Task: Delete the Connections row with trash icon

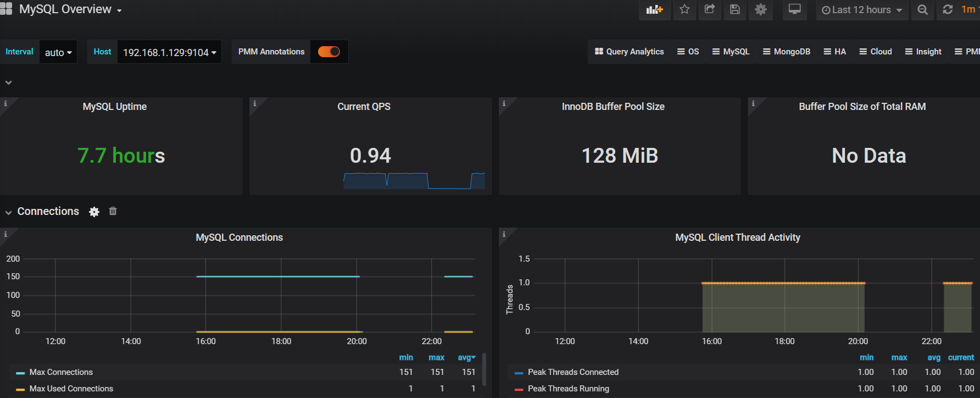Action: point(113,211)
